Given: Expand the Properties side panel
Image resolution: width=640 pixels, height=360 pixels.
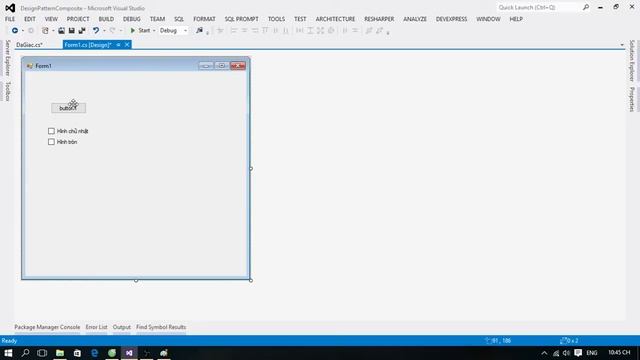Looking at the screenshot, I should 631,99.
